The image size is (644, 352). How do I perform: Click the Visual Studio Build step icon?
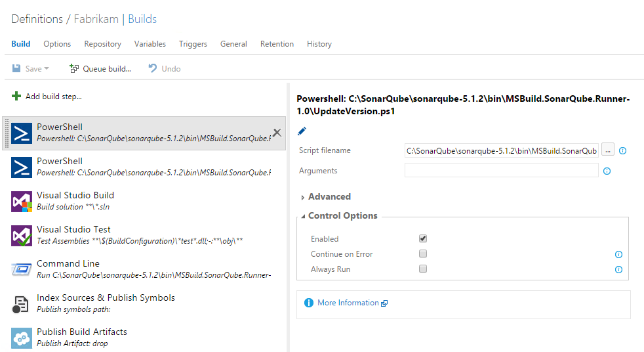[22, 202]
